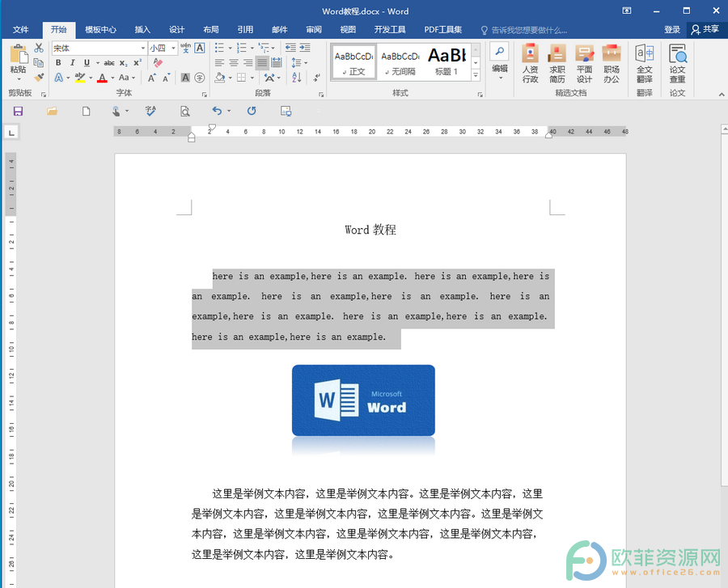Click the spelling and grammar check icon
The height and width of the screenshot is (588, 728).
[x=150, y=111]
